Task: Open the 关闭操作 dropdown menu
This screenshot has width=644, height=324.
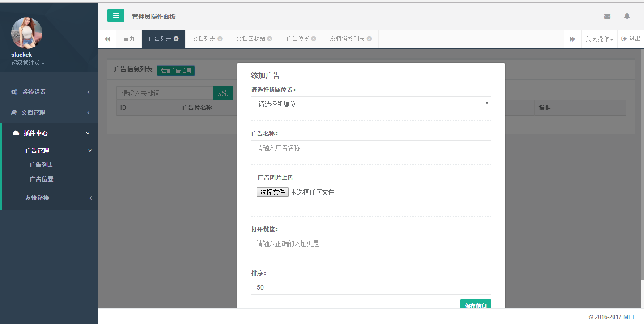Action: pyautogui.click(x=599, y=39)
